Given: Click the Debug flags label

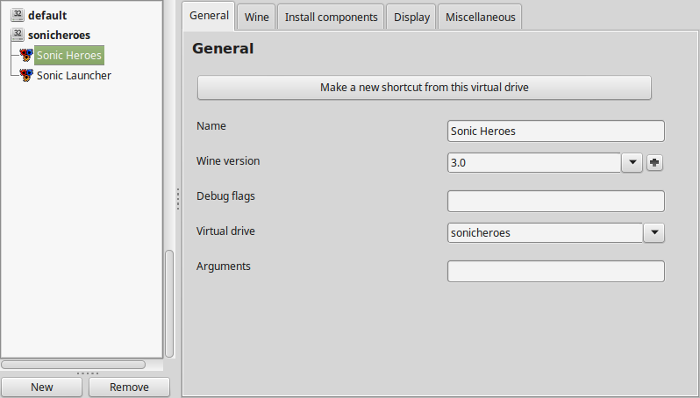Looking at the screenshot, I should point(225,196).
